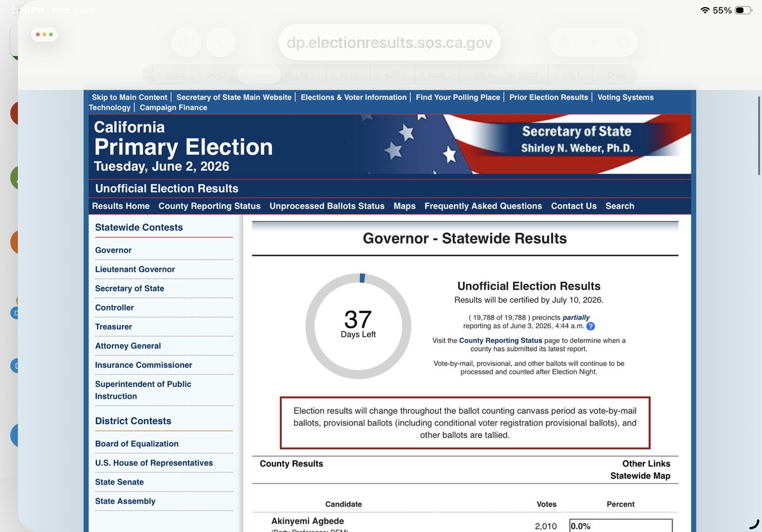
Task: Click the blue help question mark icon
Action: pos(591,326)
